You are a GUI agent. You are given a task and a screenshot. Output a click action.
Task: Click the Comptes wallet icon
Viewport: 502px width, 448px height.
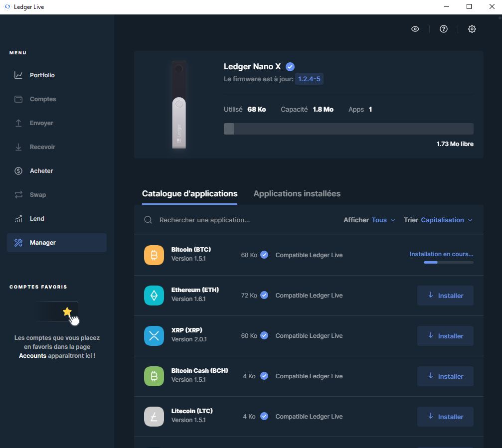18,99
